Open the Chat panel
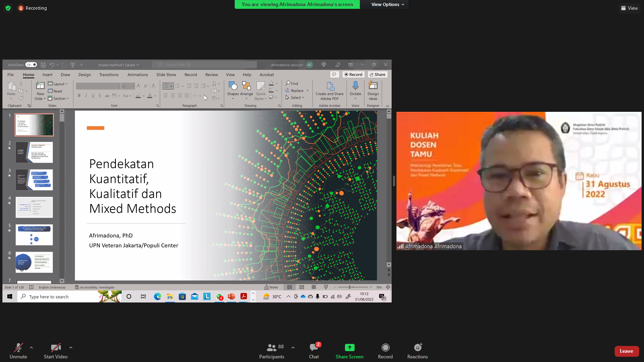This screenshot has height=362, width=644. point(314,348)
